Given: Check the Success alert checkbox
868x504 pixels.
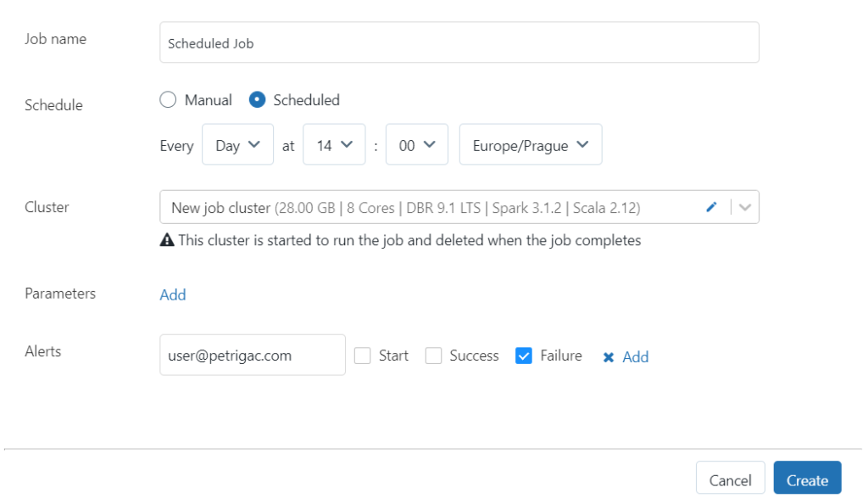Looking at the screenshot, I should 434,356.
